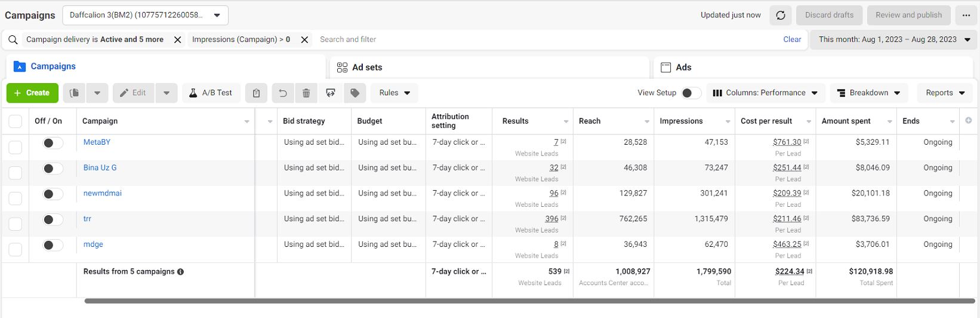Image resolution: width=980 pixels, height=318 pixels.
Task: Click the info icon beside Results from 5 campaigns
Action: tap(180, 272)
